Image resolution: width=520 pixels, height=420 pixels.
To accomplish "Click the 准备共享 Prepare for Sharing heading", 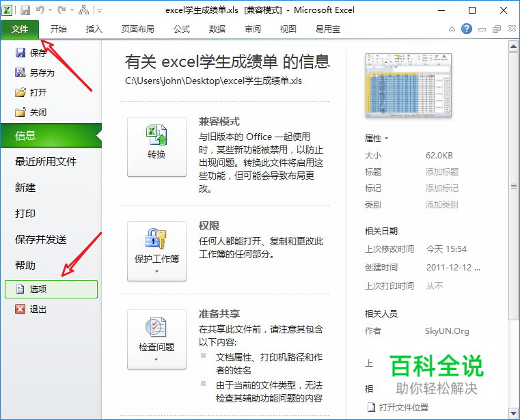I will pyautogui.click(x=219, y=313).
